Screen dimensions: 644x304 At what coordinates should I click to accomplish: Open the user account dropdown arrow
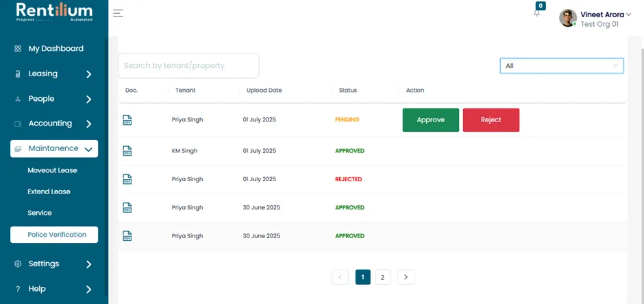[x=628, y=14]
